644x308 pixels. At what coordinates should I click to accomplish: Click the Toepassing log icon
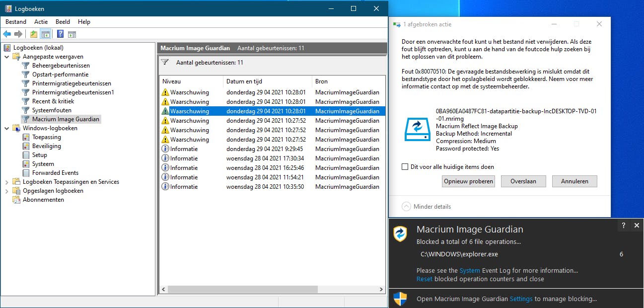(x=26, y=137)
